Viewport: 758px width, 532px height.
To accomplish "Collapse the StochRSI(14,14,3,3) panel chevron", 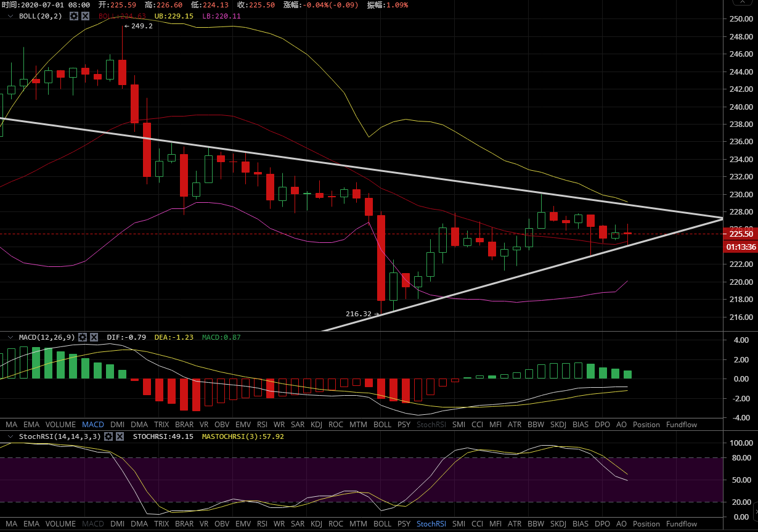I will pyautogui.click(x=10, y=436).
